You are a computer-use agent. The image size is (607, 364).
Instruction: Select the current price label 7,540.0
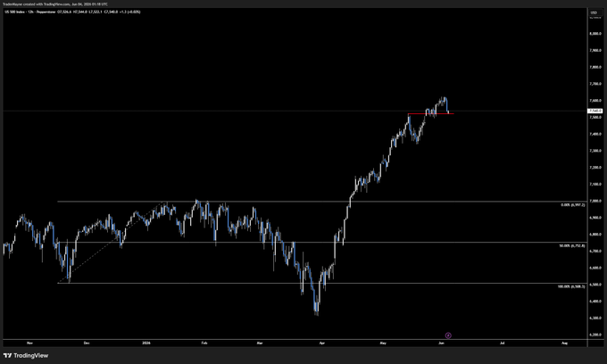click(595, 111)
